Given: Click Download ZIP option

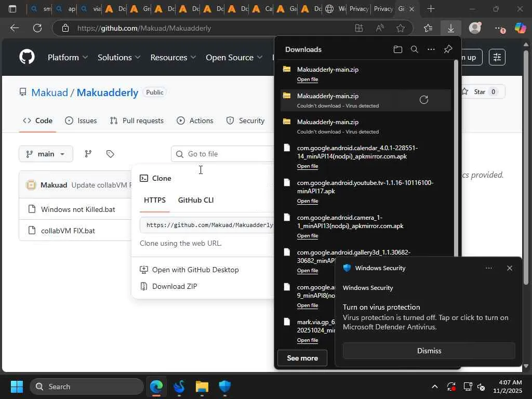Looking at the screenshot, I should pos(175,286).
